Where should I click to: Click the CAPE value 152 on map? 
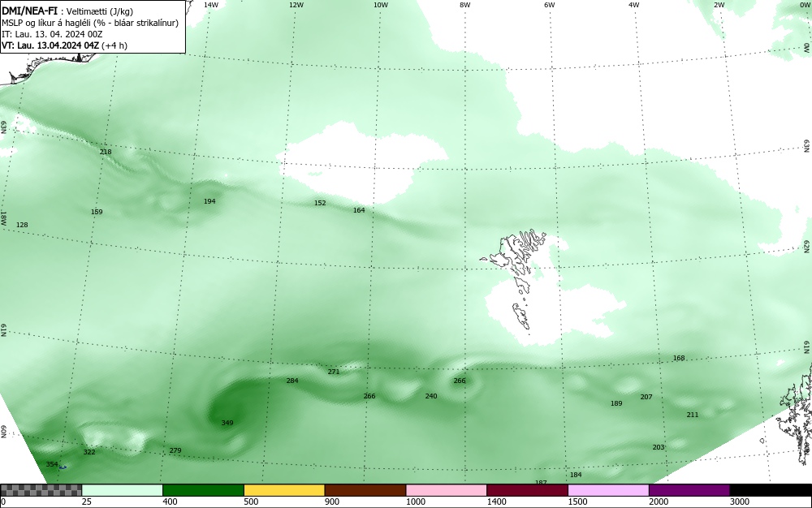(x=320, y=203)
